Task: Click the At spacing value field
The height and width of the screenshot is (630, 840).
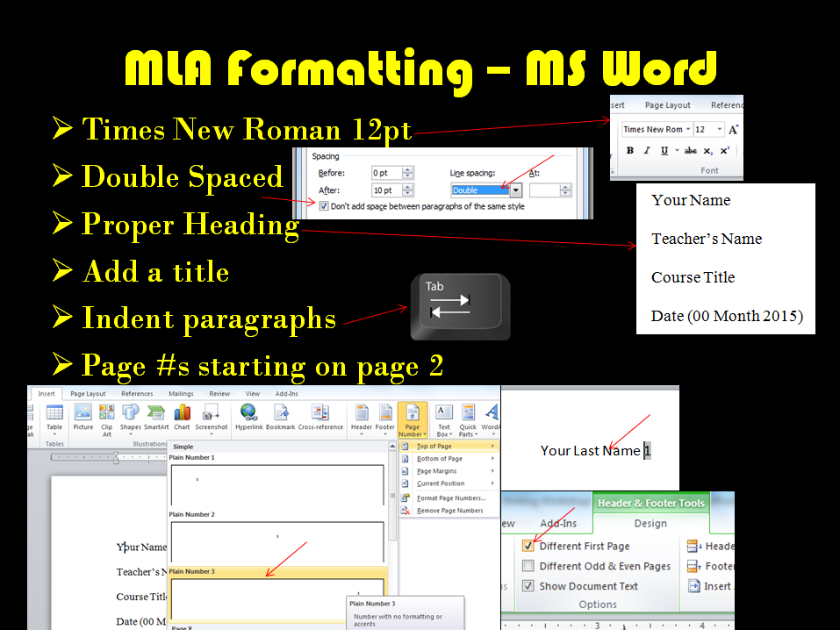Action: (544, 190)
